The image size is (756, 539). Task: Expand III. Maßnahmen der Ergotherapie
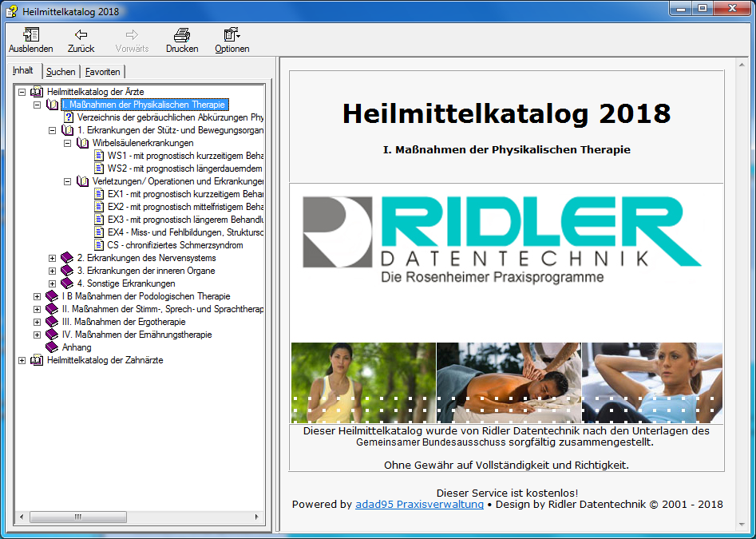click(38, 322)
